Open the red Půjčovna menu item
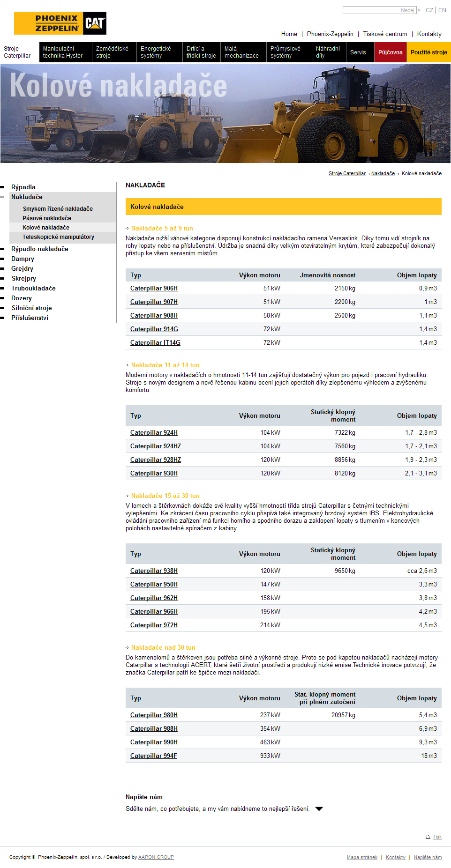 pos(390,52)
